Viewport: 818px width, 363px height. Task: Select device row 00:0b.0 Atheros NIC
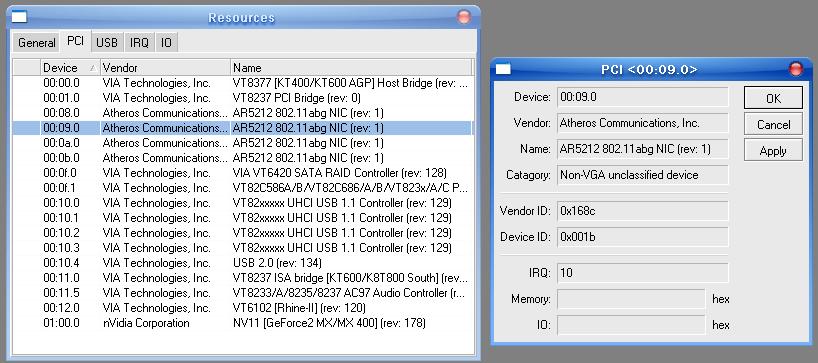(x=243, y=158)
